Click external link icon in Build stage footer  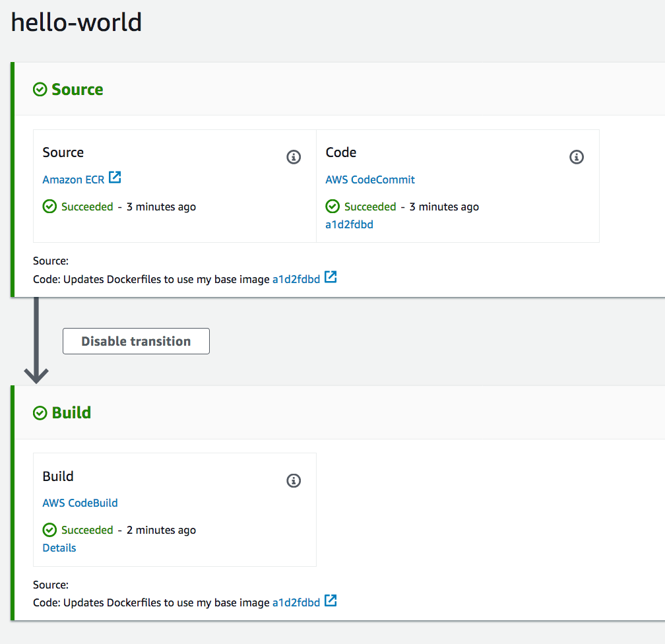331,600
